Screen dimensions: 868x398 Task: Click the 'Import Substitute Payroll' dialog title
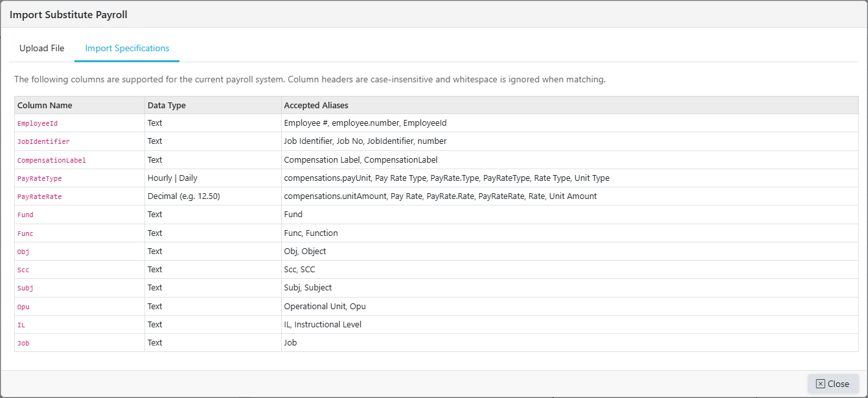(69, 15)
